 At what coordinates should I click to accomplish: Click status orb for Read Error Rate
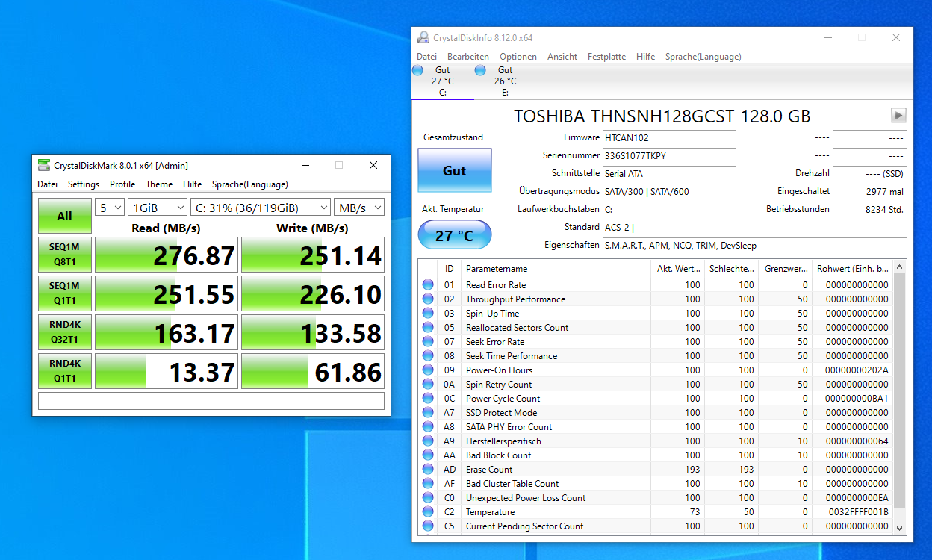click(x=428, y=284)
